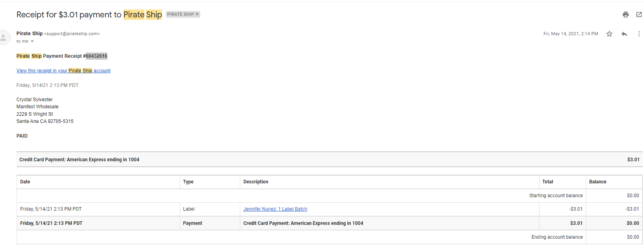
Task: Open 'View this receipt in your Pirate Ship account' link
Action: [x=63, y=71]
